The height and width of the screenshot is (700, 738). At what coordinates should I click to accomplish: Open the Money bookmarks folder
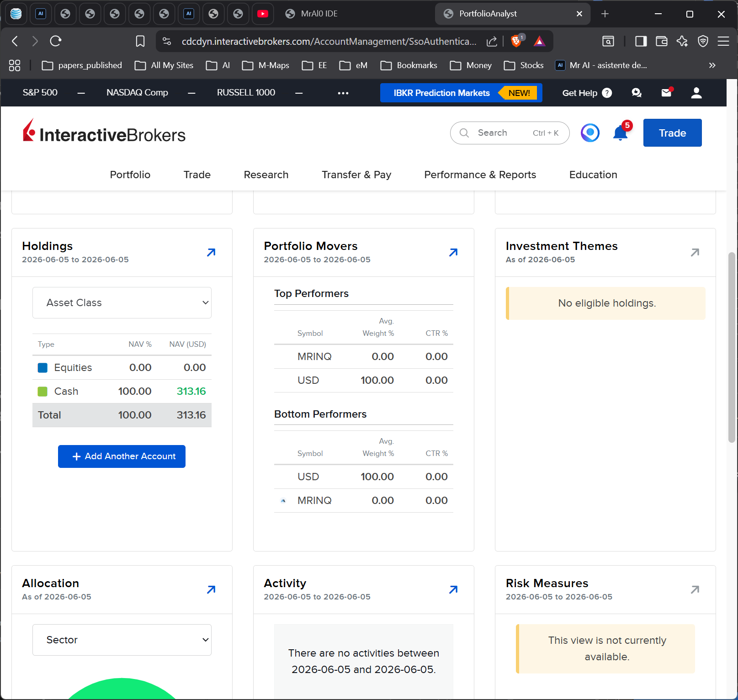(x=471, y=65)
